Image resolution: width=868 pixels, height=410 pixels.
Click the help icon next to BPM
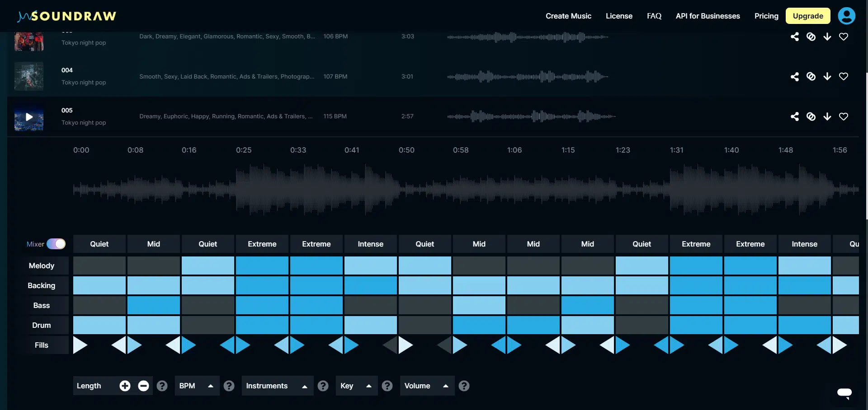(x=229, y=386)
